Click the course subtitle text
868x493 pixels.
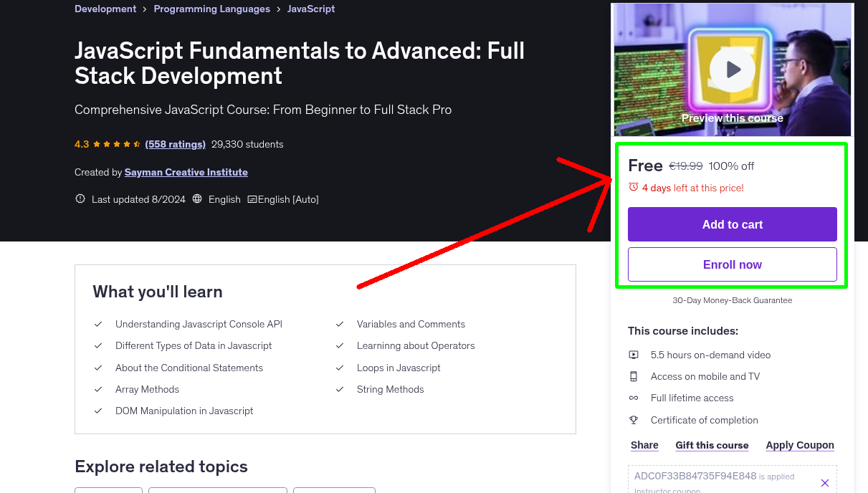263,110
